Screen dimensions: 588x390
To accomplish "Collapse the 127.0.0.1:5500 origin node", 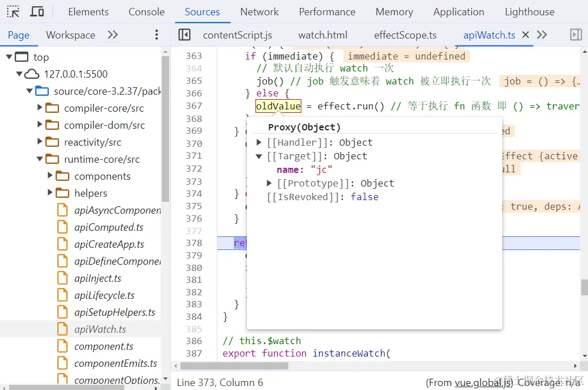I will (x=19, y=74).
